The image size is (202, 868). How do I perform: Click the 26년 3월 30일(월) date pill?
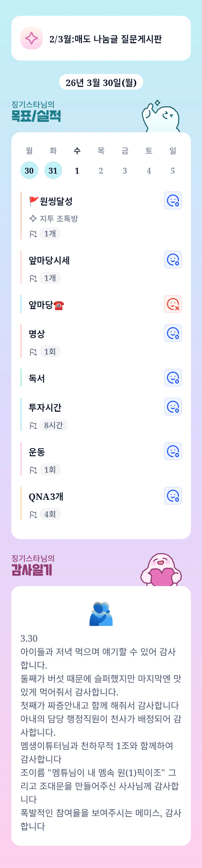pyautogui.click(x=101, y=82)
